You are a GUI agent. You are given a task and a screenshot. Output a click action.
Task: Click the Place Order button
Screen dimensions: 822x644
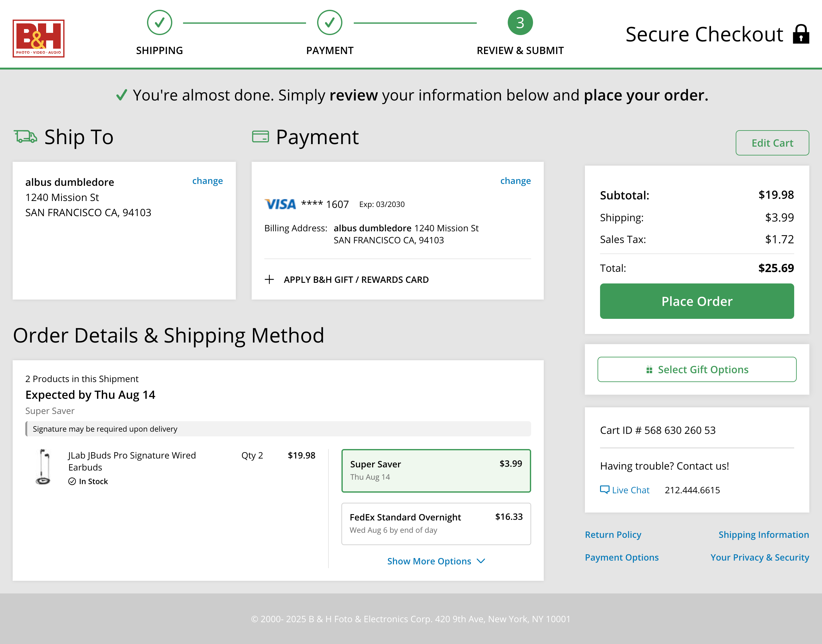[x=697, y=301]
